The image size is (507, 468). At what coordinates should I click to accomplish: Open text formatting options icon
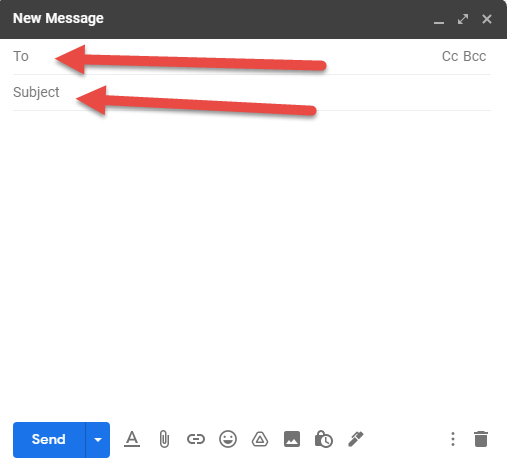[x=132, y=439]
